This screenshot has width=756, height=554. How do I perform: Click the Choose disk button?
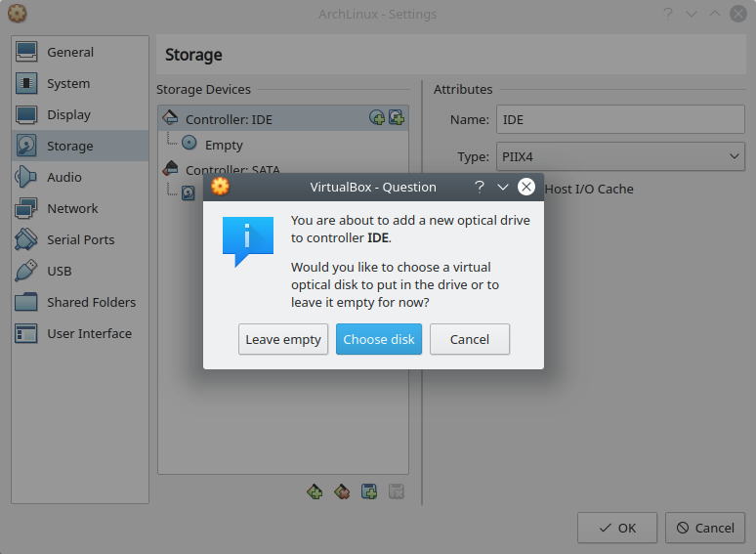[378, 339]
